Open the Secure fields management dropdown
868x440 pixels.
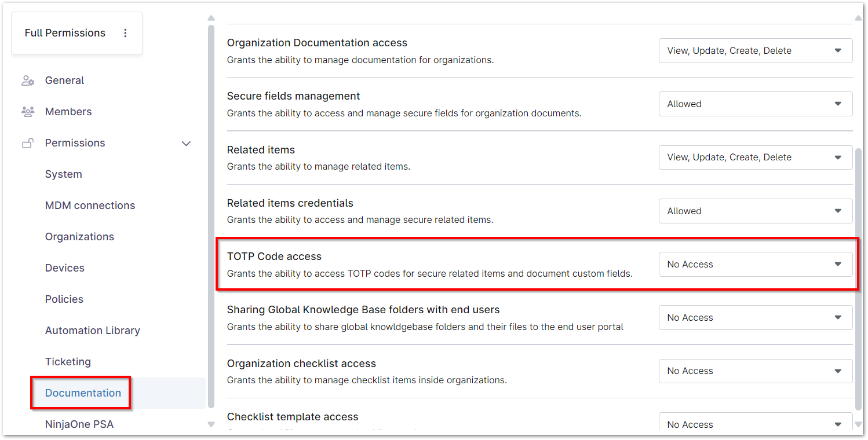[x=755, y=104]
